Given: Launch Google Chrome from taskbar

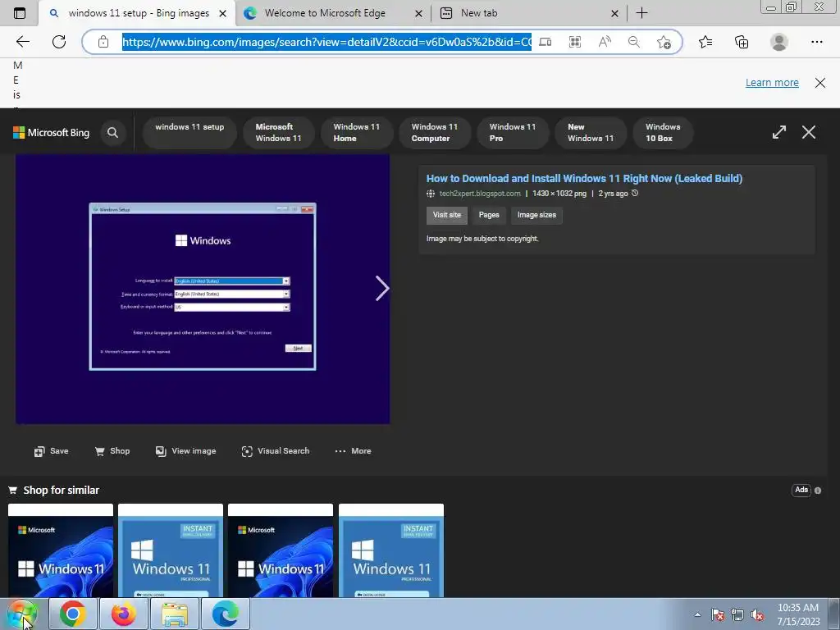Looking at the screenshot, I should click(x=73, y=614).
